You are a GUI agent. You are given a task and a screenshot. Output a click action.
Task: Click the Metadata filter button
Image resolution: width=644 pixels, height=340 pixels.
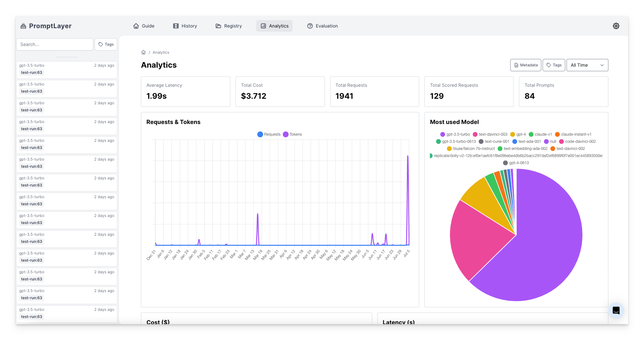[x=526, y=65]
